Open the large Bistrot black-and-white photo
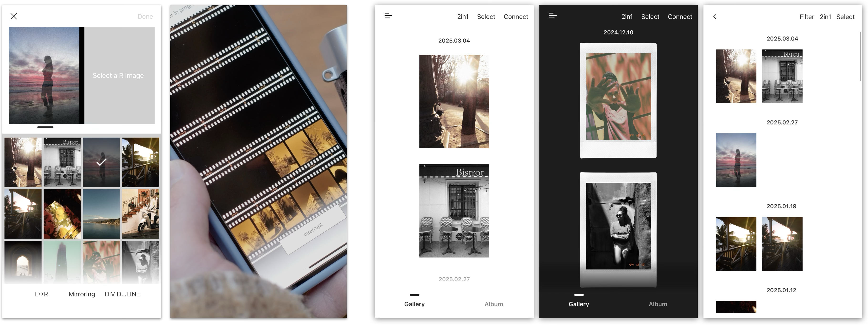 point(454,211)
